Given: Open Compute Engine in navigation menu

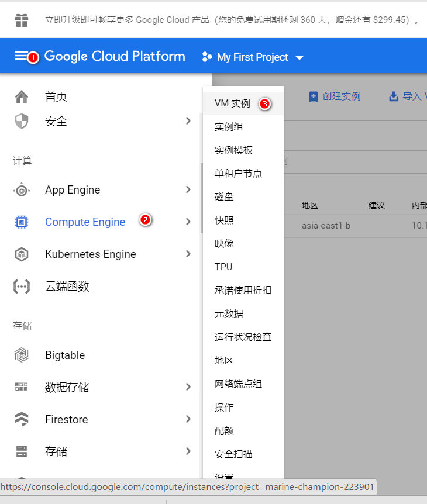Looking at the screenshot, I should [x=85, y=222].
